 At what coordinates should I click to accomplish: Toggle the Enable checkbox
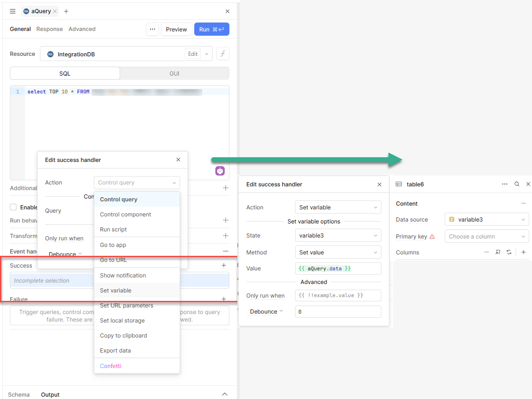(13, 207)
